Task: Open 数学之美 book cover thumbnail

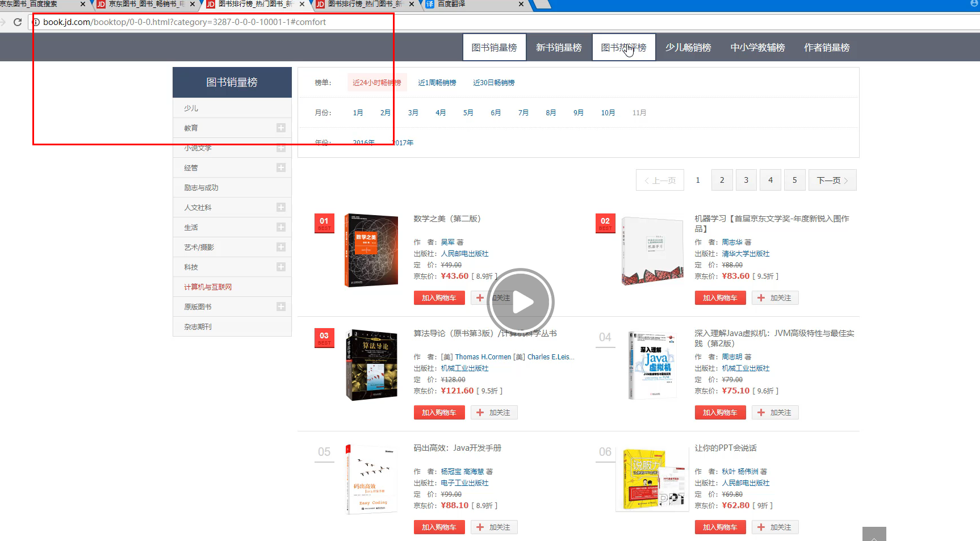Action: [372, 250]
